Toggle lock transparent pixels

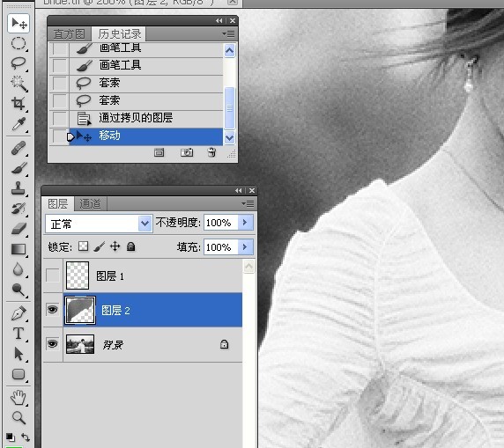84,246
